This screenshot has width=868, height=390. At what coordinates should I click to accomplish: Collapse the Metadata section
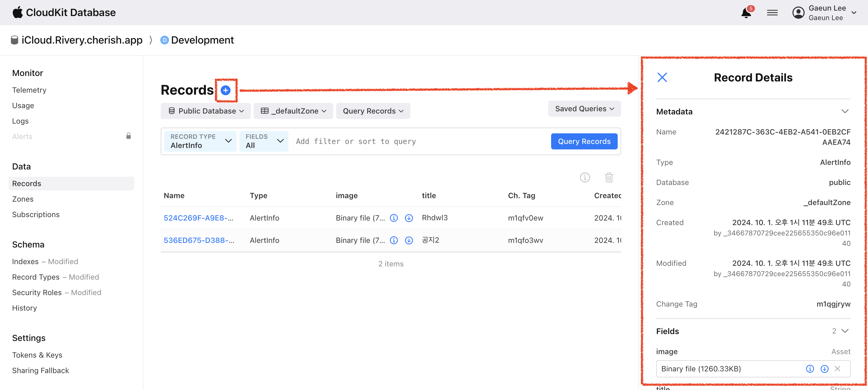pyautogui.click(x=845, y=111)
